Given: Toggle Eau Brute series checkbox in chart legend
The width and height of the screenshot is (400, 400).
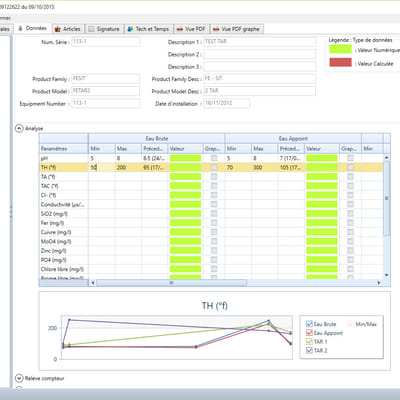Looking at the screenshot, I should (x=309, y=324).
